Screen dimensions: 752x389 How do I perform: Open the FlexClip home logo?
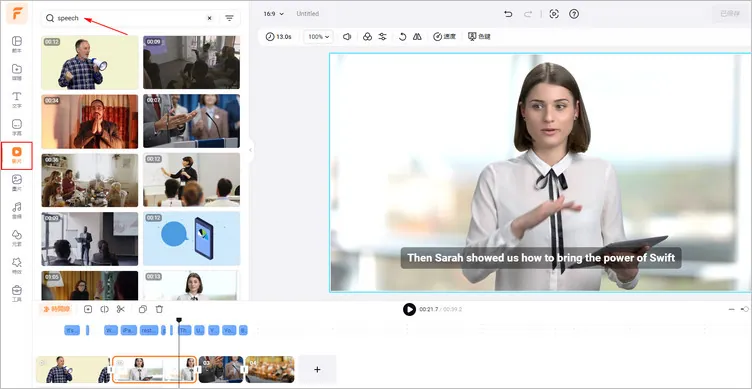pyautogui.click(x=17, y=13)
